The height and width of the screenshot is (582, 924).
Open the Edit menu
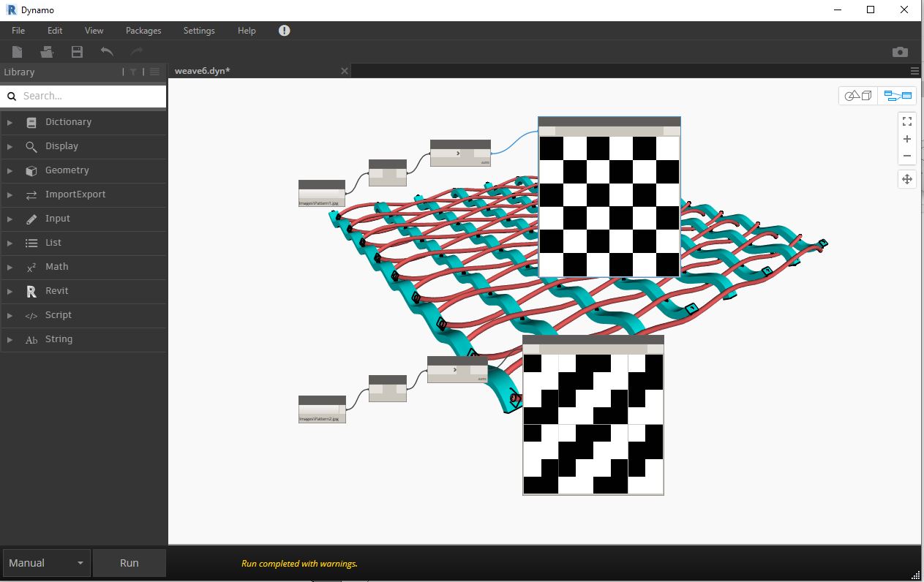coord(55,31)
